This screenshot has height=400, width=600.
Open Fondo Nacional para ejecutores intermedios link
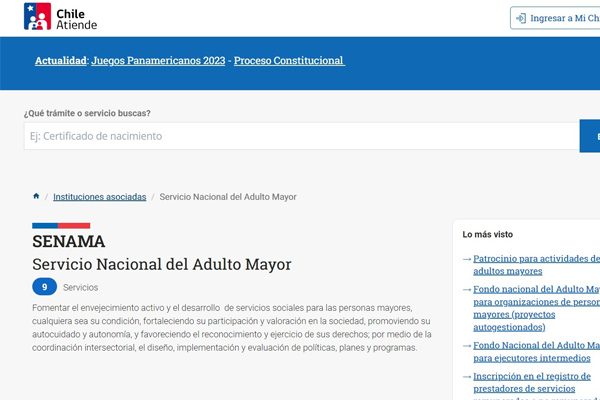[x=536, y=352]
